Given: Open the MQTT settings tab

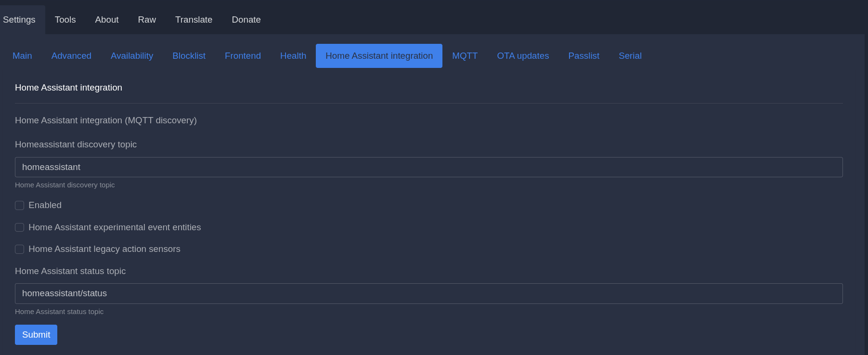Looking at the screenshot, I should pyautogui.click(x=465, y=56).
